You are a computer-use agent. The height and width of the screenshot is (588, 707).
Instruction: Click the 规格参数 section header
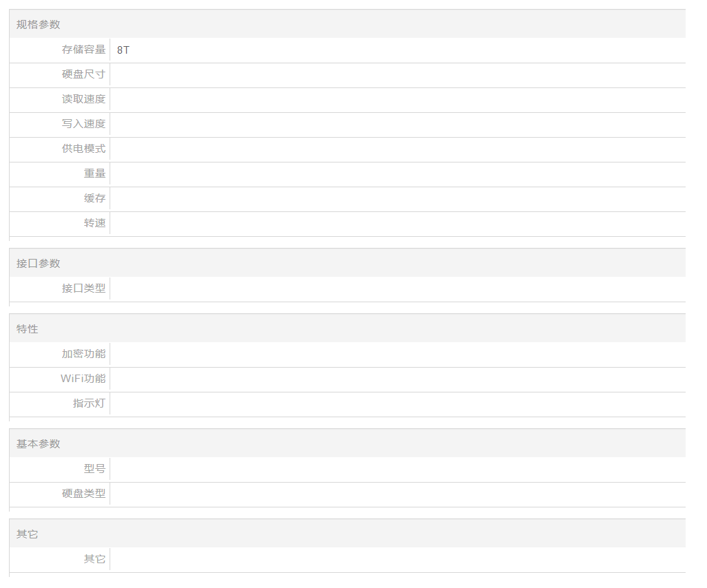pos(39,25)
